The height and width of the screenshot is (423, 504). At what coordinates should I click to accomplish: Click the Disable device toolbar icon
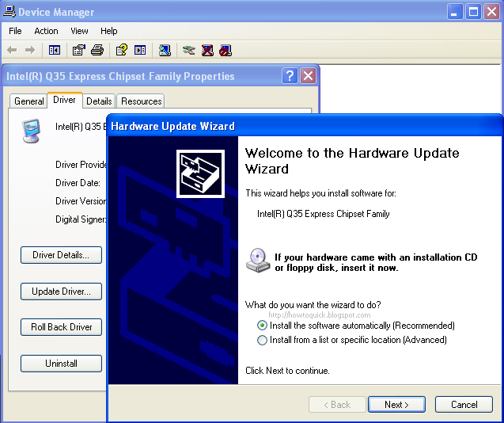(225, 50)
